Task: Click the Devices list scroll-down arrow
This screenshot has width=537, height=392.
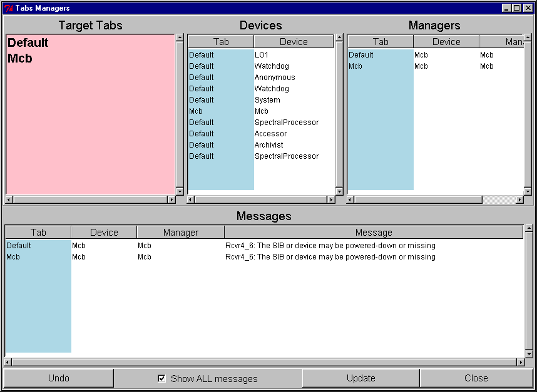Action: click(339, 191)
